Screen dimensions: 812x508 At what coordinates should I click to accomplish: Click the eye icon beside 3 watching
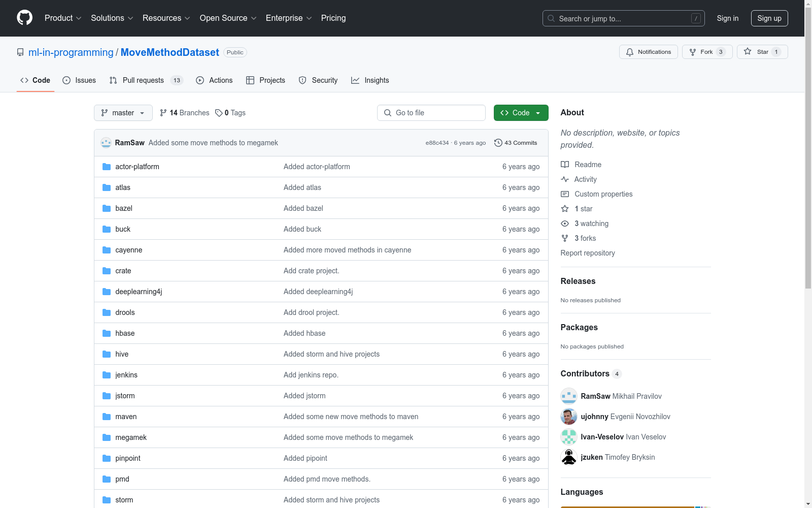tap(565, 224)
